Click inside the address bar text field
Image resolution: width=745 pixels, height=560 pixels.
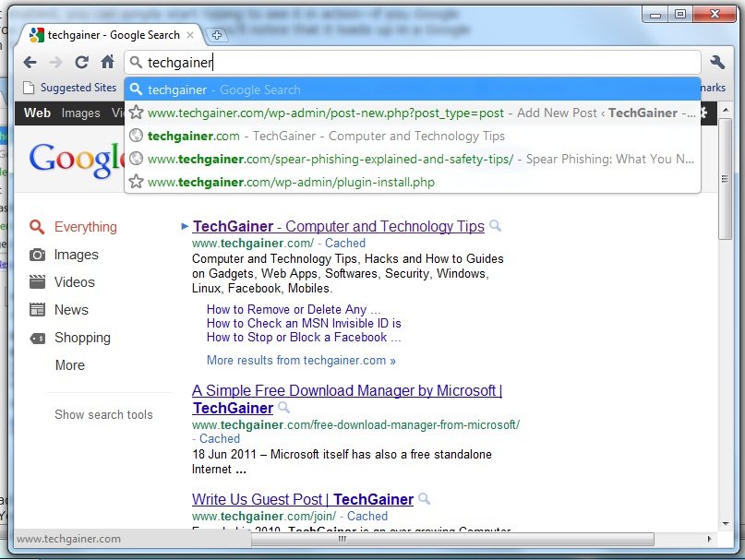[415, 63]
